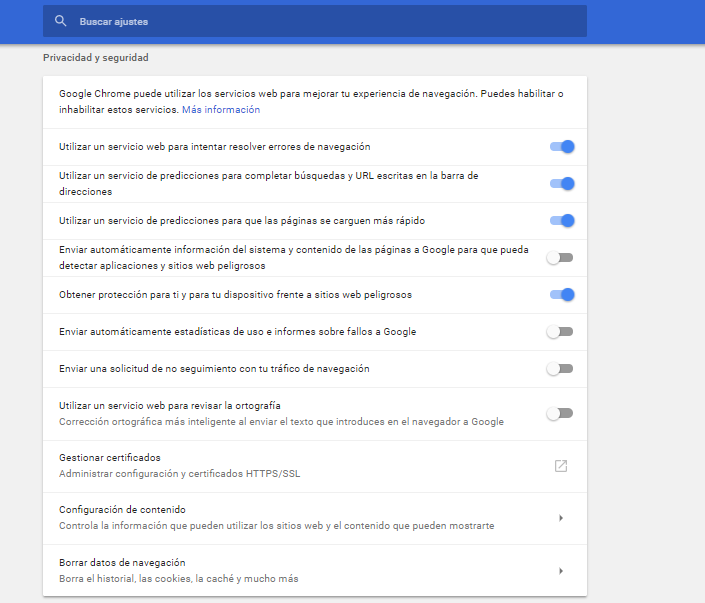Select the 'Gestionar certificados' title text
705x603 pixels.
tap(110, 458)
